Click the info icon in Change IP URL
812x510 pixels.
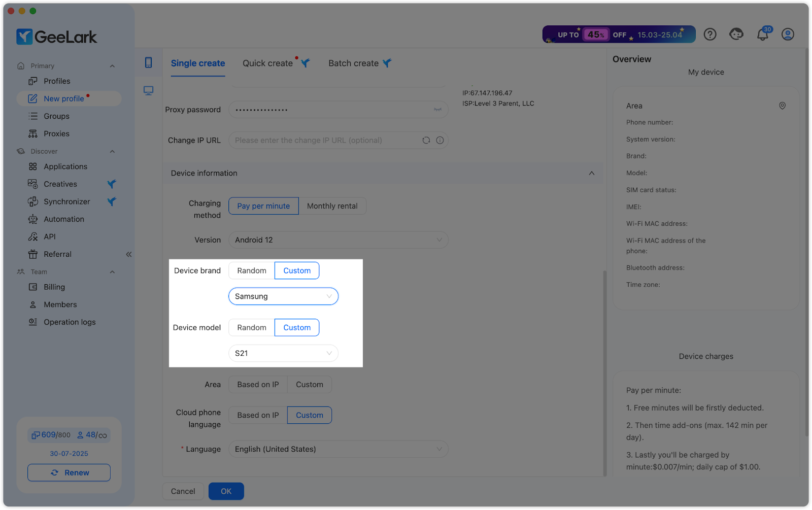[440, 140]
